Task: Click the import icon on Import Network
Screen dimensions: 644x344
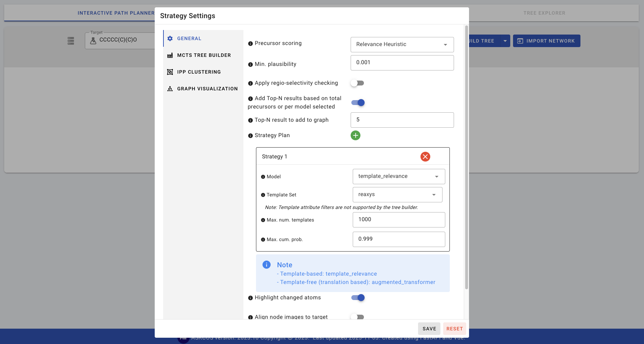Action: tap(520, 41)
